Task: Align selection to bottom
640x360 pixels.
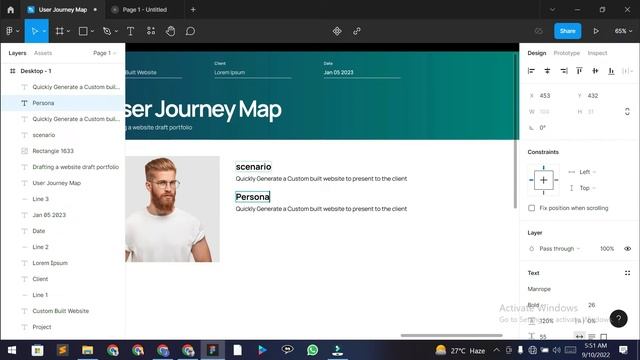Action: (x=611, y=71)
